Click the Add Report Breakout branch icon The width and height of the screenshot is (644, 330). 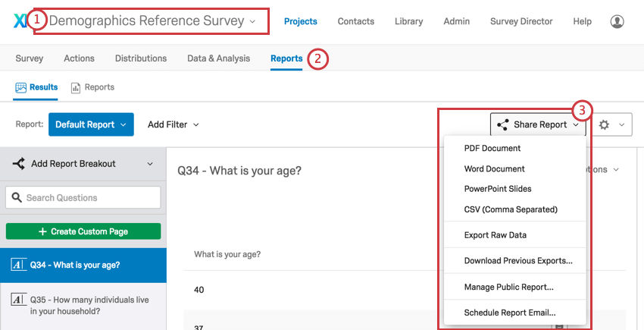coord(19,164)
